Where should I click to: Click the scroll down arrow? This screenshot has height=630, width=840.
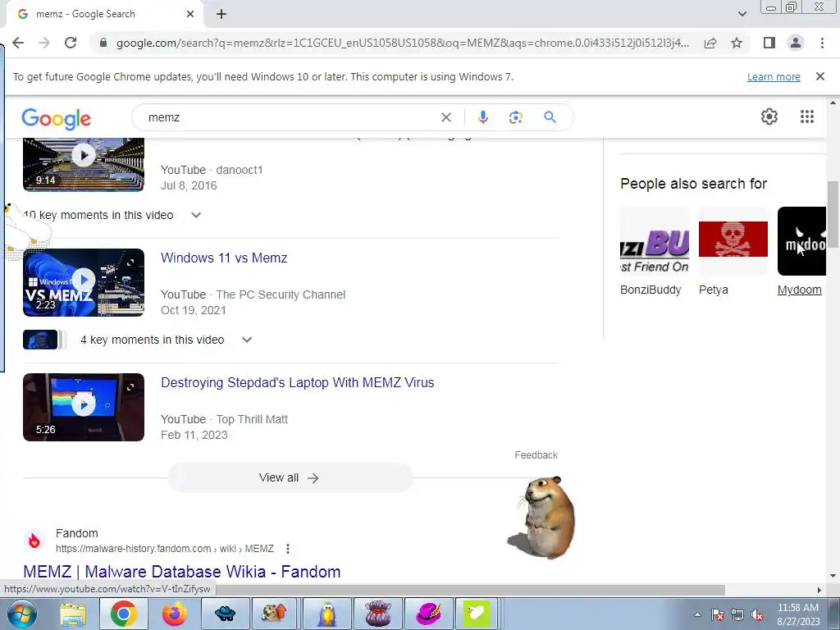click(833, 577)
